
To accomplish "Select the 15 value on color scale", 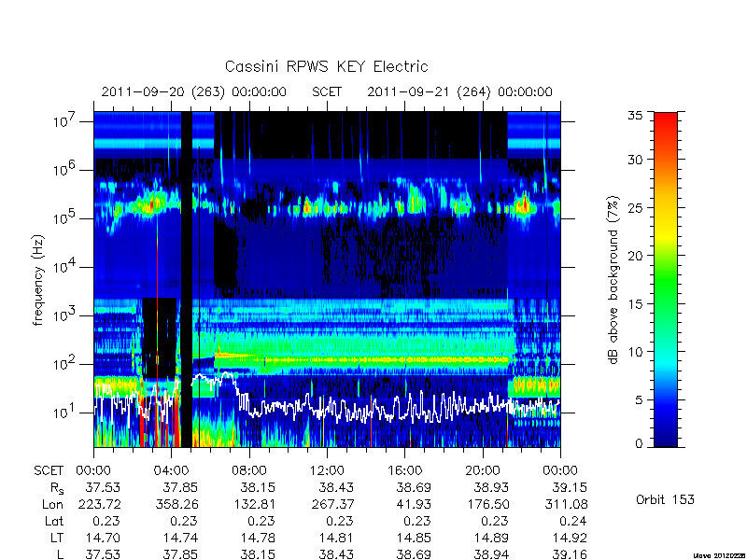I will pos(635,303).
